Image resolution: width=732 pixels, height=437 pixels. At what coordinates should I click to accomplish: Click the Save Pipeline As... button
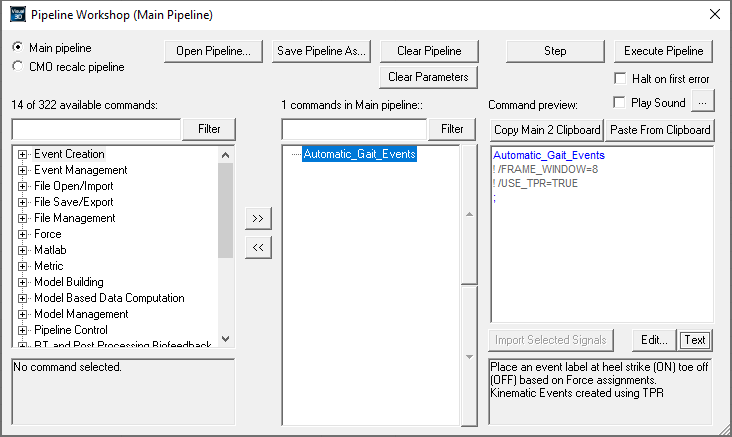tap(322, 51)
